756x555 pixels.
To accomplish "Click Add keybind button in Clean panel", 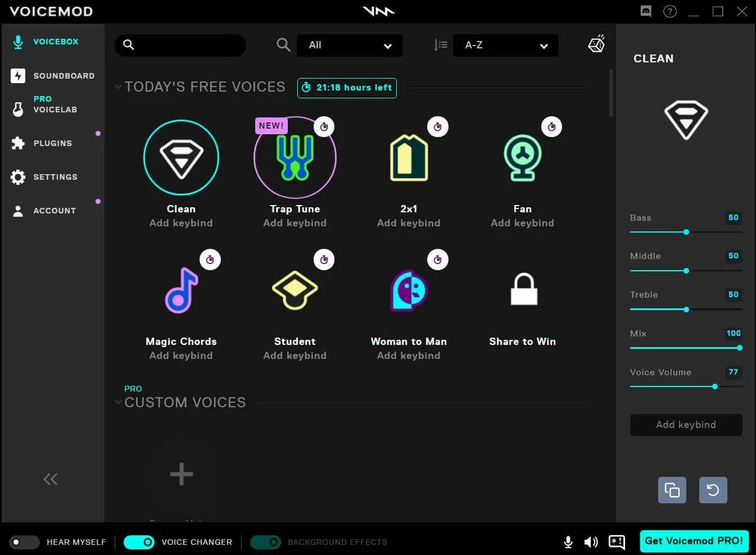I will coord(686,425).
